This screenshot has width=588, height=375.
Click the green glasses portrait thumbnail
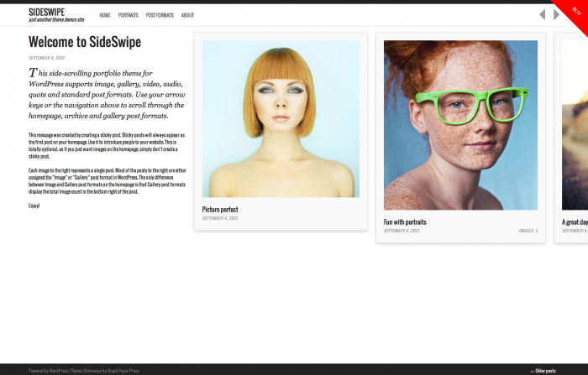460,125
